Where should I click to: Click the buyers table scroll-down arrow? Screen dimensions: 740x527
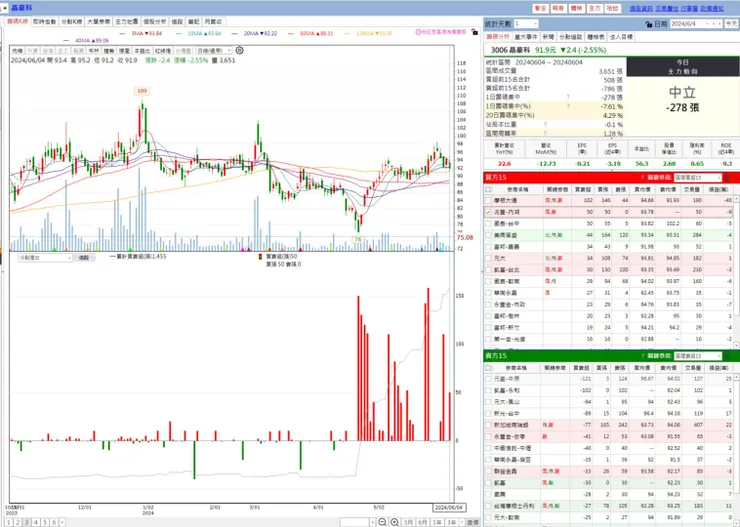pyautogui.click(x=737, y=345)
